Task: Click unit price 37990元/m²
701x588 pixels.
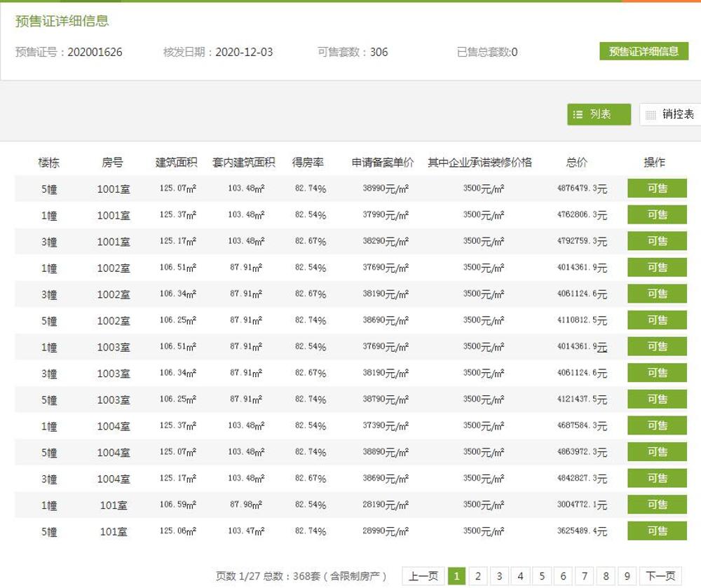Action: click(386, 215)
